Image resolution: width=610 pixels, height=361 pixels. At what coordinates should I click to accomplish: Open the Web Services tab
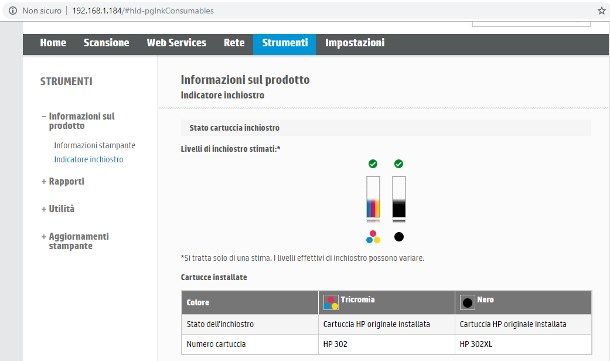[x=176, y=43]
